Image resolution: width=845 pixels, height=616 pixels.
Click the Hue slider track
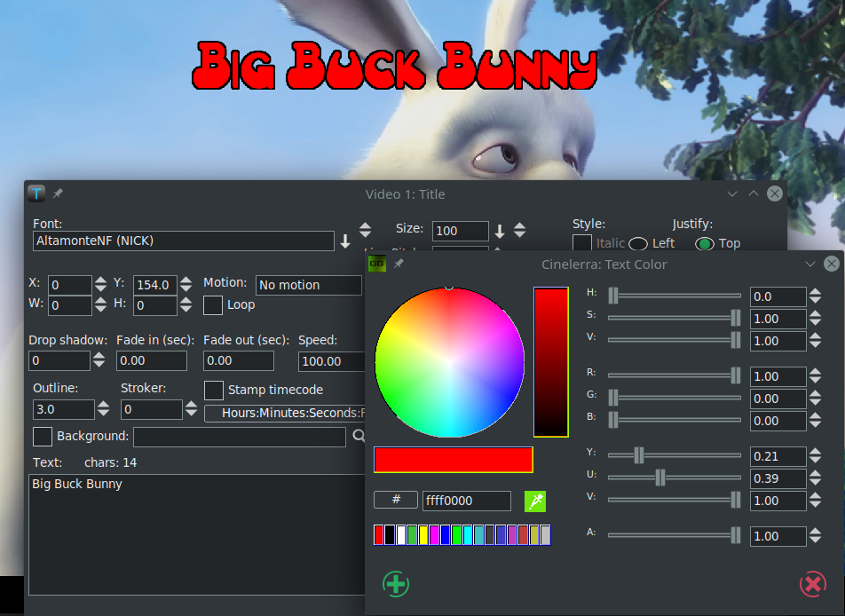675,296
